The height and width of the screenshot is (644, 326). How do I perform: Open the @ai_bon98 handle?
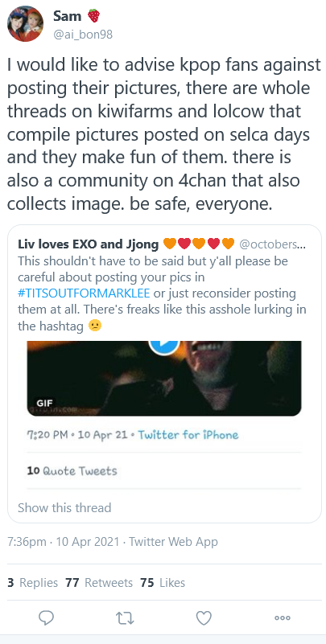83,35
